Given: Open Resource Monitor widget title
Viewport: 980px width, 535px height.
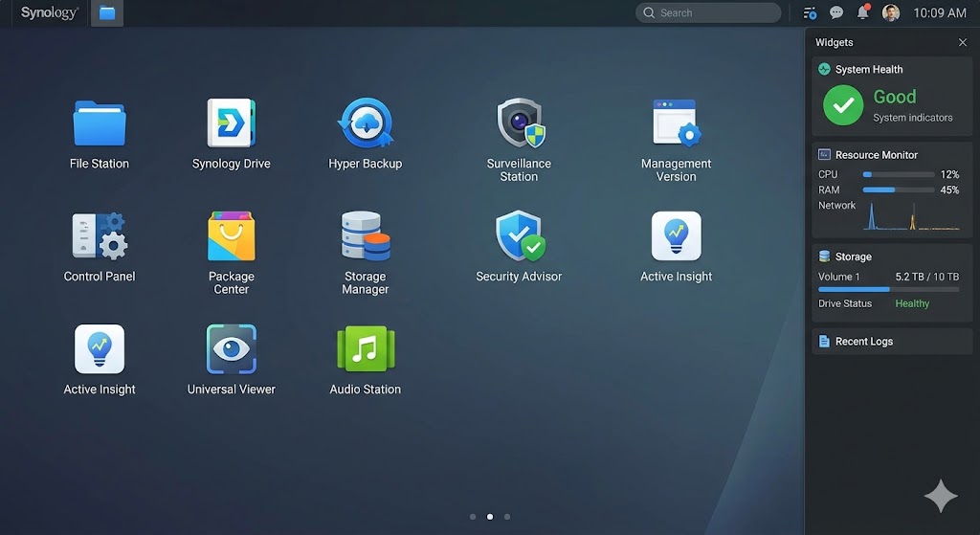Looking at the screenshot, I should 877,155.
